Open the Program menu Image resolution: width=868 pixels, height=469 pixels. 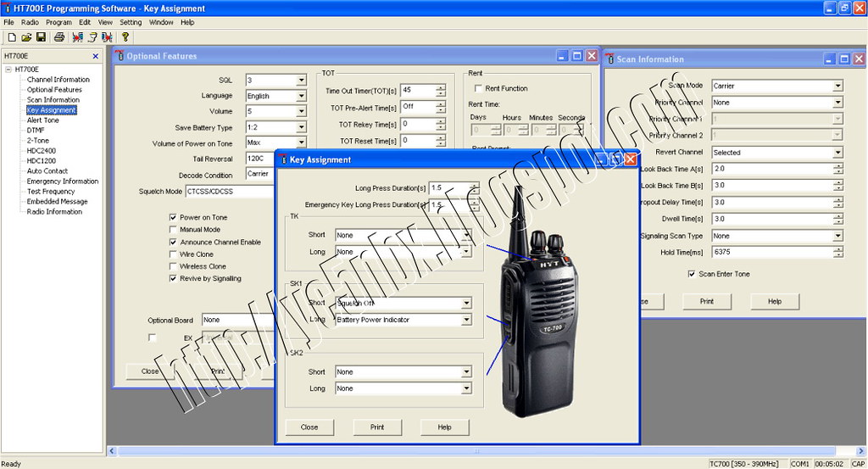click(x=58, y=22)
